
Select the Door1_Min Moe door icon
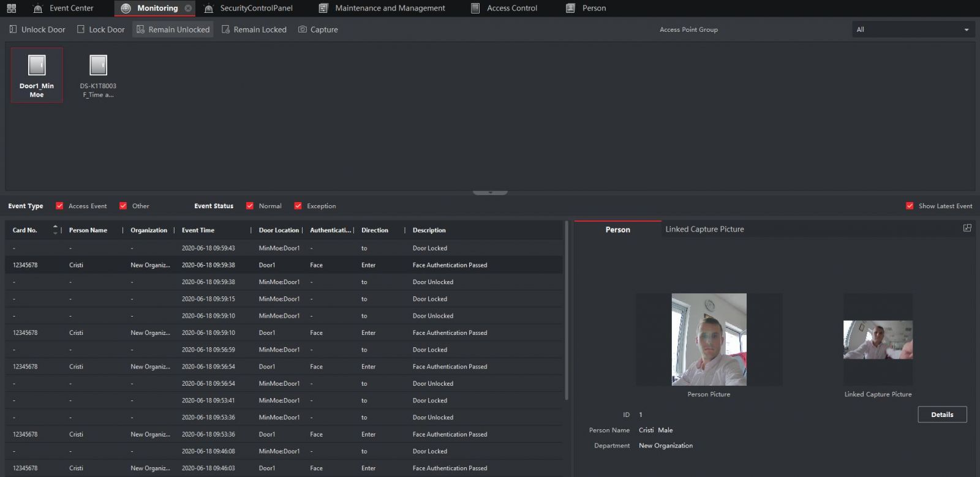point(37,66)
